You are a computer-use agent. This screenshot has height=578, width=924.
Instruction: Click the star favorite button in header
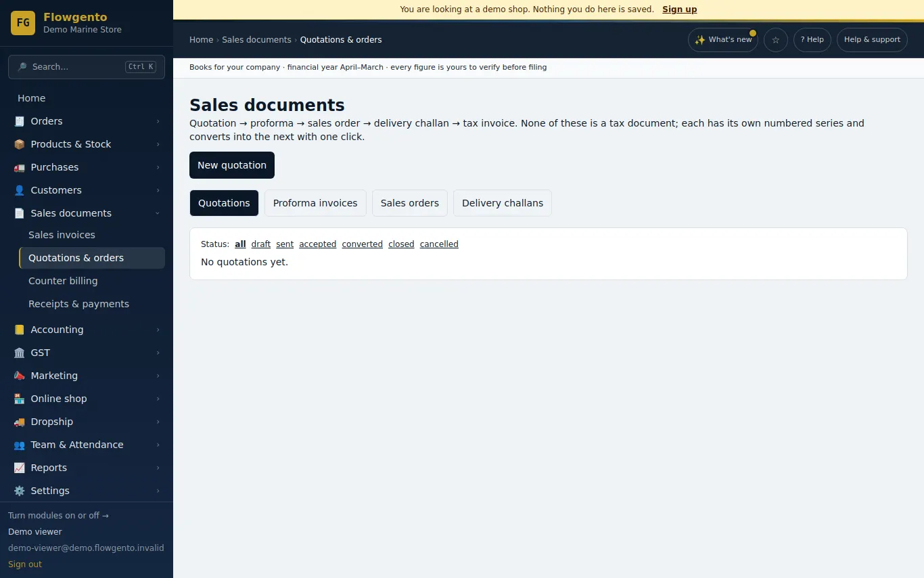[x=776, y=40]
